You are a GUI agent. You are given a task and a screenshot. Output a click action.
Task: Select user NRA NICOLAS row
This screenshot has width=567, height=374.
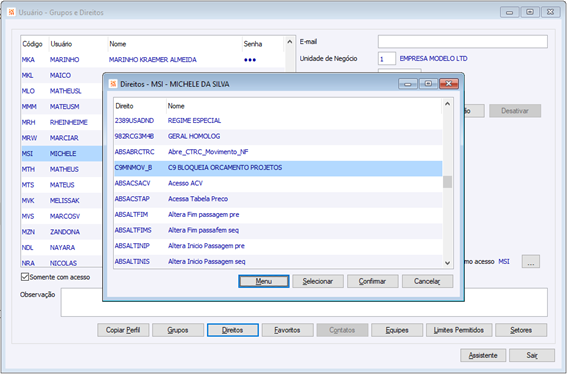62,263
